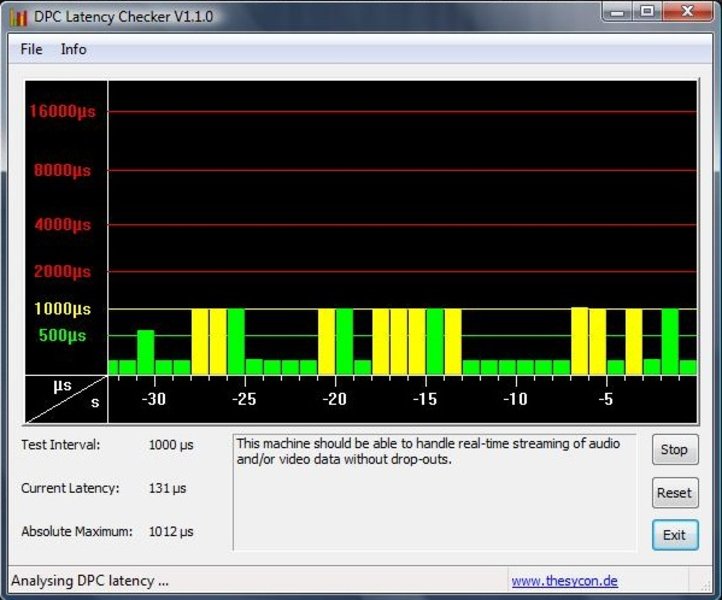Viewport: 722px width, 600px height.
Task: Open the Info menu
Action: click(74, 49)
